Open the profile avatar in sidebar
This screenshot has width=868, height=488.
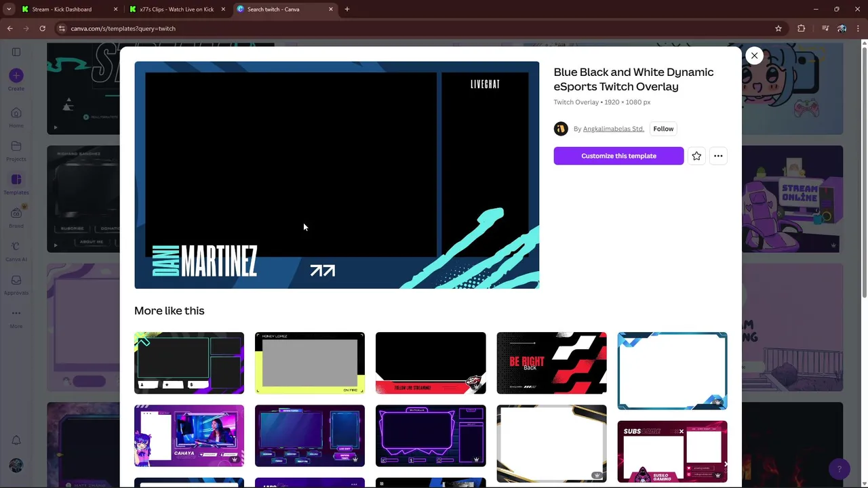[x=16, y=466]
